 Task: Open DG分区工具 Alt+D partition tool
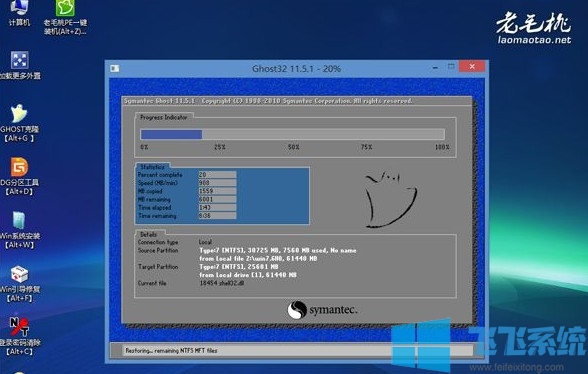pyautogui.click(x=19, y=176)
